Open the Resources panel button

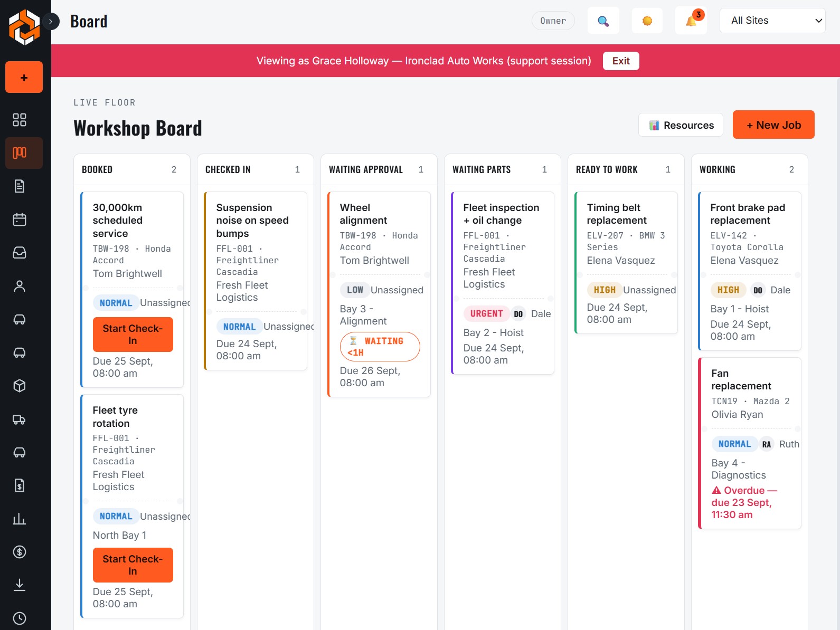(681, 125)
